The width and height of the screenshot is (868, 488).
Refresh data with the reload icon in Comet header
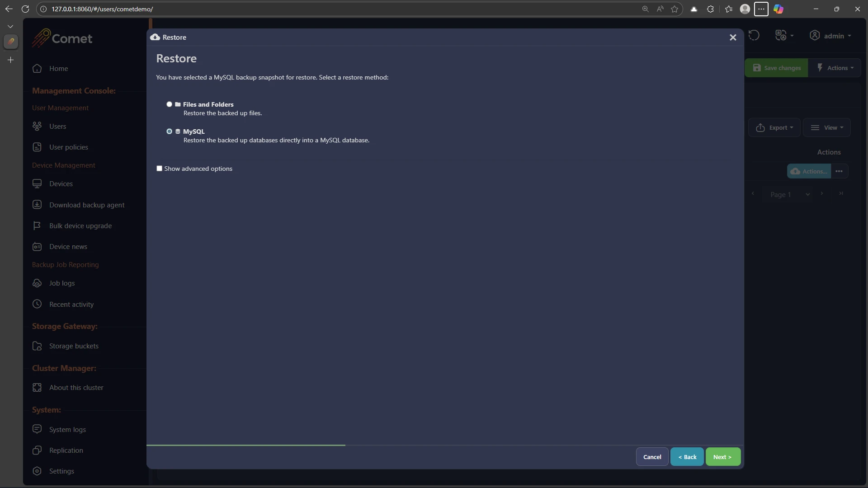tap(754, 35)
